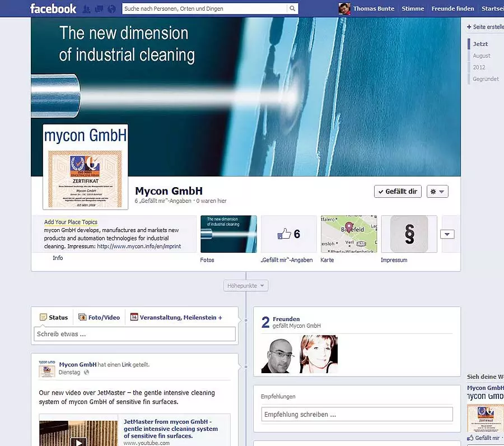
Task: Jump to Jetzt on the timeline
Action: pos(480,44)
